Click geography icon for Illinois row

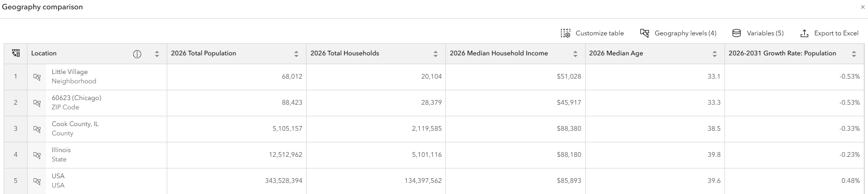37,155
